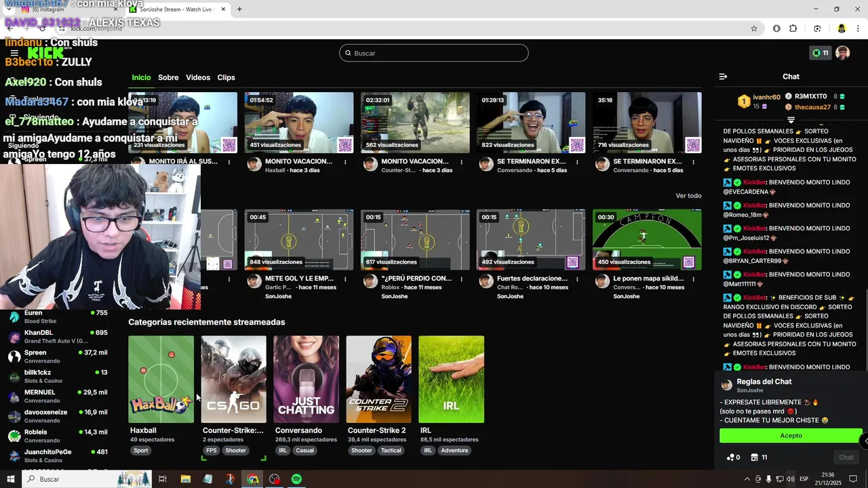The width and height of the screenshot is (868, 488).
Task: Open the 35:16 video thumbnail
Action: pyautogui.click(x=647, y=123)
